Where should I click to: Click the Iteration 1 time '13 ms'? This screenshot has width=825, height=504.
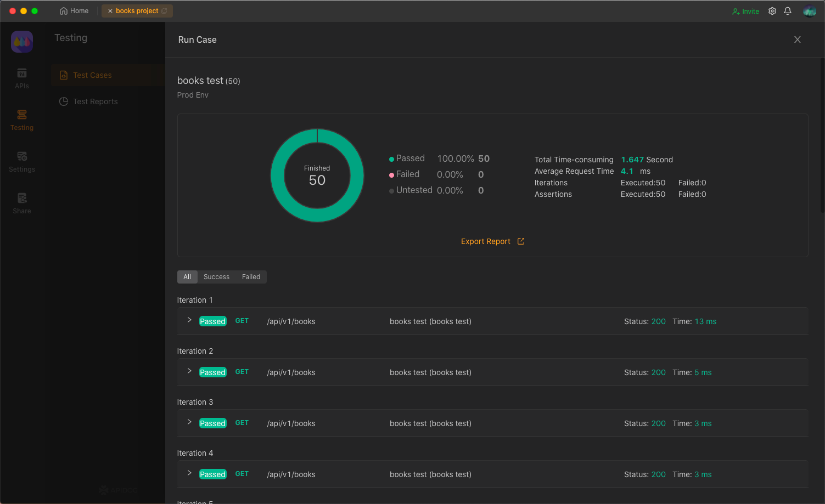pyautogui.click(x=705, y=321)
